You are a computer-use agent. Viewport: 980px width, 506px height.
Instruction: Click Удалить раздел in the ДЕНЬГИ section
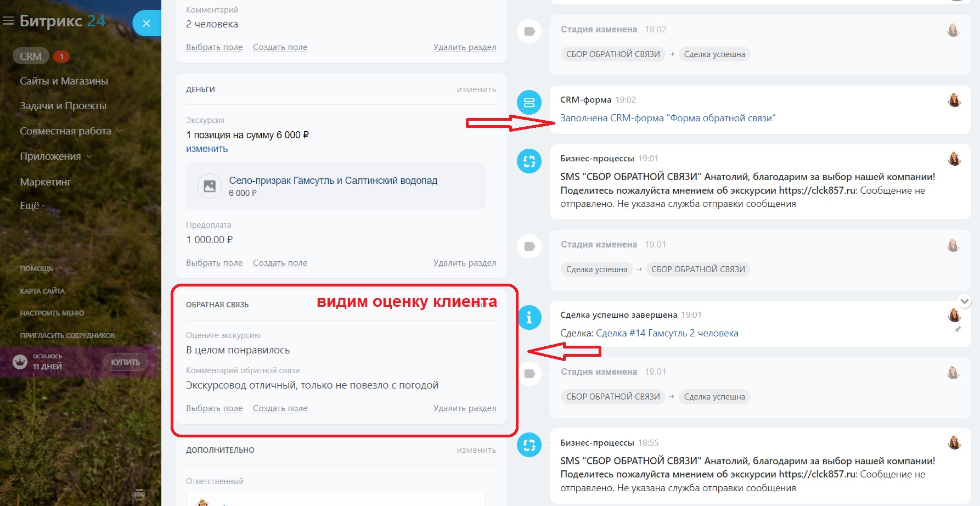(x=465, y=263)
